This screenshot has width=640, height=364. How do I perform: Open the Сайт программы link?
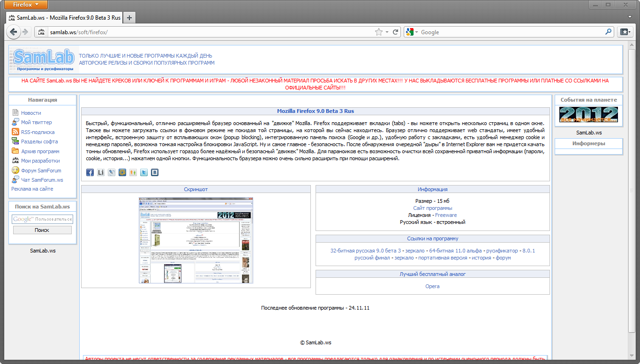point(433,208)
